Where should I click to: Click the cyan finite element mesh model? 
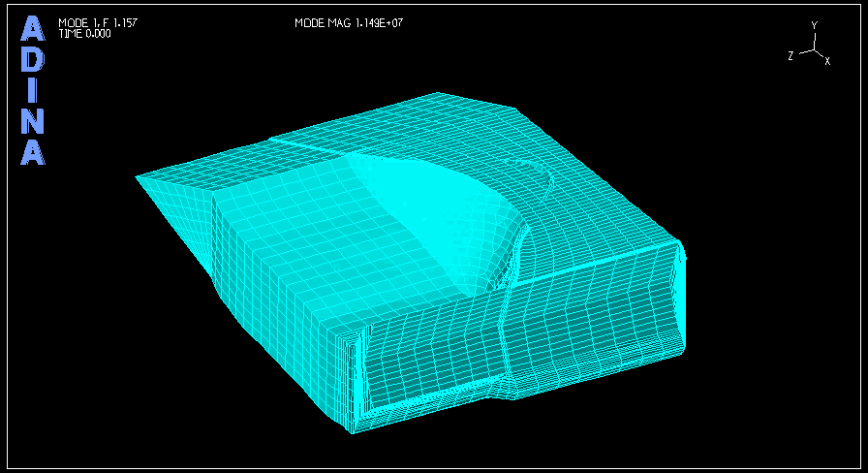pos(410,263)
